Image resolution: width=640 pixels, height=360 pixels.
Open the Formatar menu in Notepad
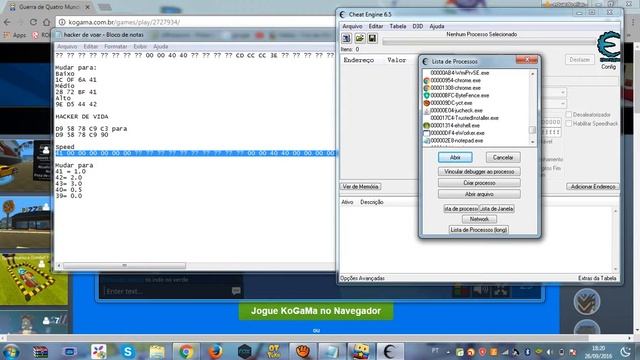click(x=116, y=47)
